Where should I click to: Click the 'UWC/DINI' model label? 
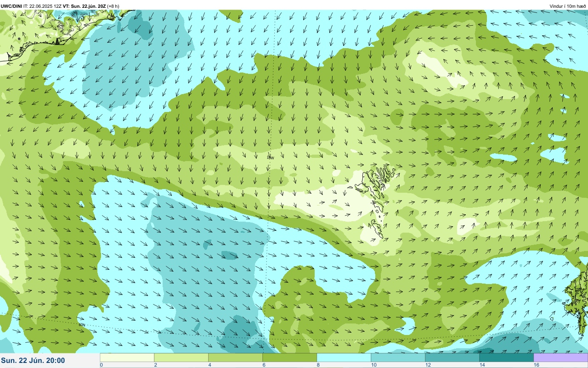11,6
